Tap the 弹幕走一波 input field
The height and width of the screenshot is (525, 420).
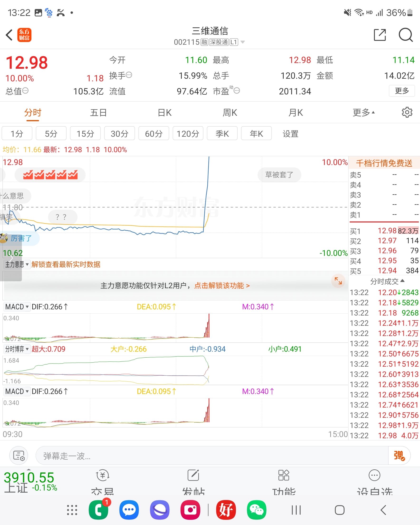[212, 456]
